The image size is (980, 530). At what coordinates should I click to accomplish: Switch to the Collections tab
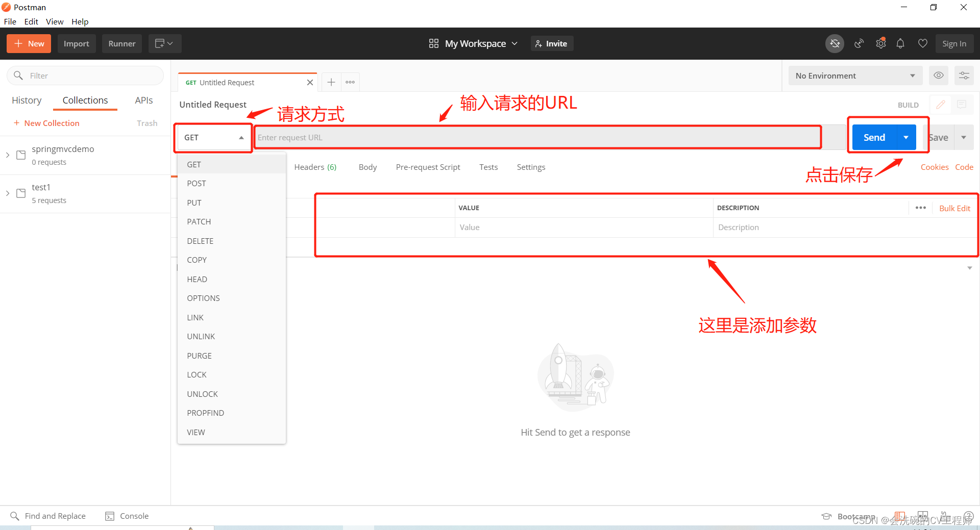pyautogui.click(x=85, y=100)
